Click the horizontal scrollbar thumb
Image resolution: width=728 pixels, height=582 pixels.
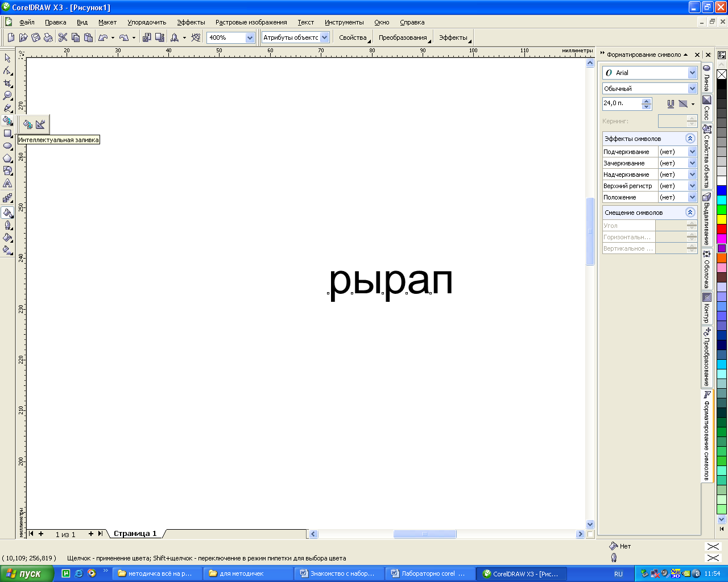pyautogui.click(x=425, y=534)
